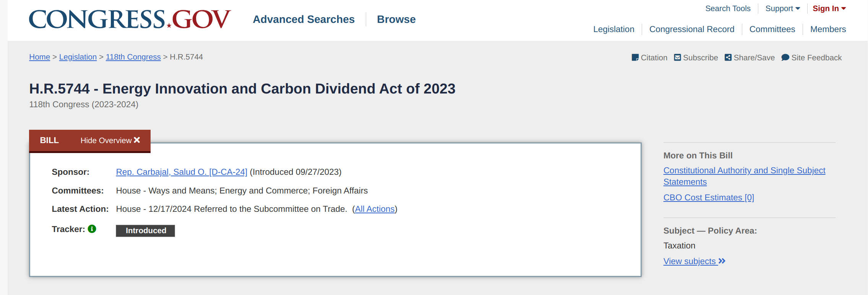The width and height of the screenshot is (868, 295).
Task: Click the Site Feedback speech bubble icon
Action: [785, 58]
